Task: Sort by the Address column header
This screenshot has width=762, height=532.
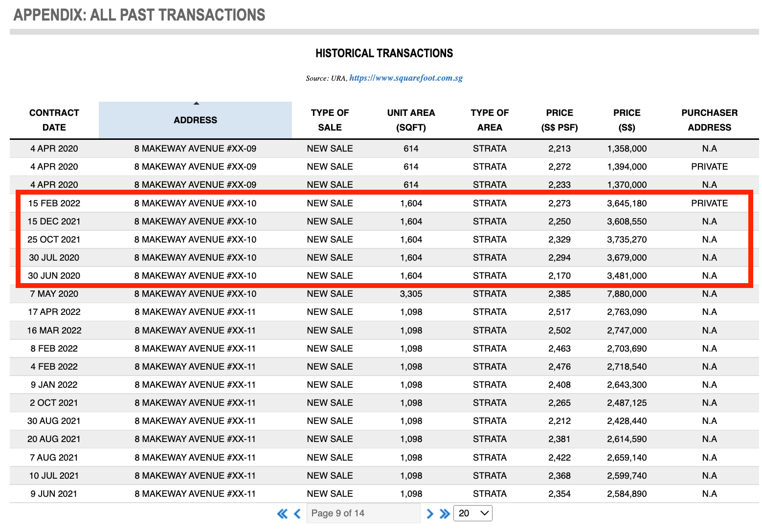Action: click(x=195, y=120)
